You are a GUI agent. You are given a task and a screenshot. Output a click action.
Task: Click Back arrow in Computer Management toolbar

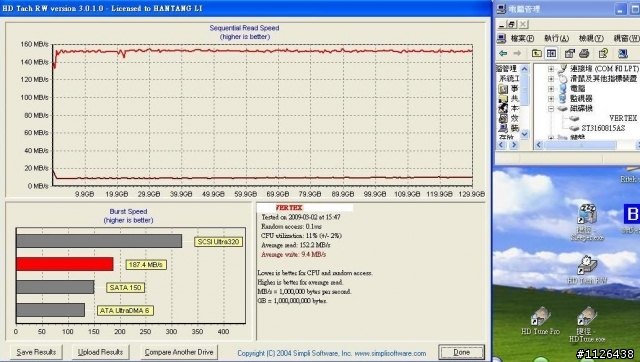(x=503, y=53)
